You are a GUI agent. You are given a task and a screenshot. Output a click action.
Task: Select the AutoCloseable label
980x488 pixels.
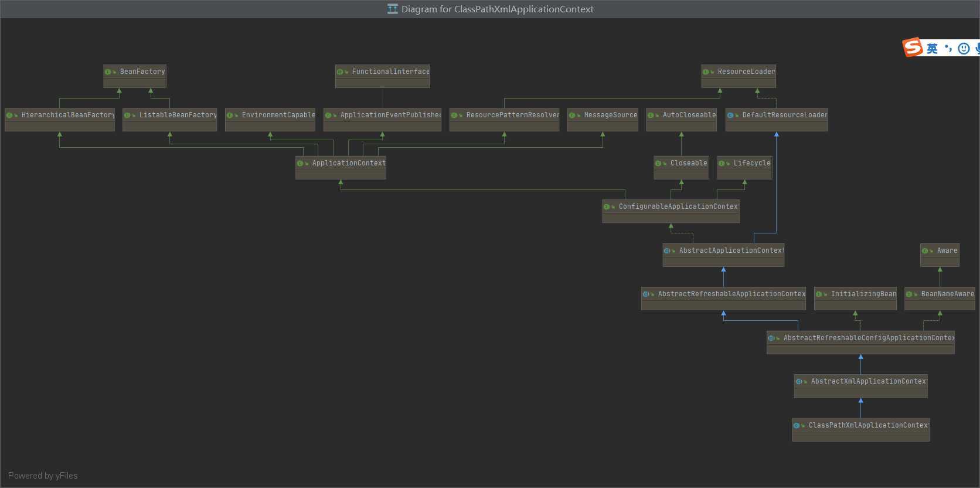coord(689,115)
